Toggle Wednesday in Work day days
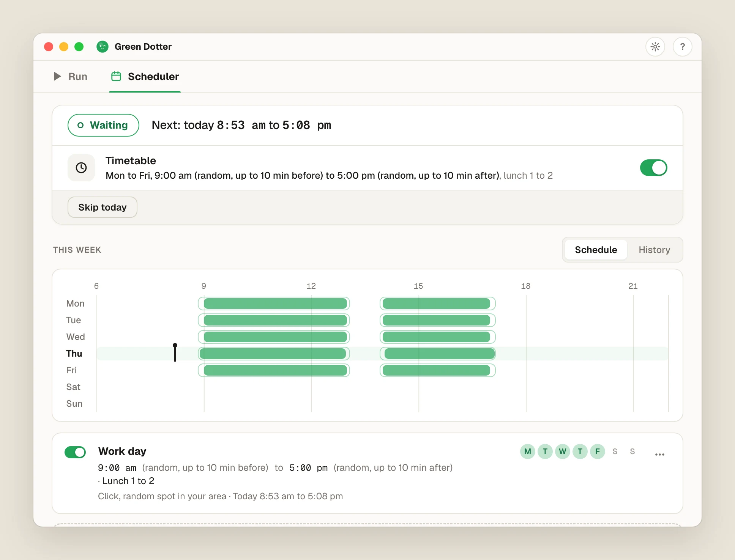Screen dimensions: 735x560 tap(563, 451)
